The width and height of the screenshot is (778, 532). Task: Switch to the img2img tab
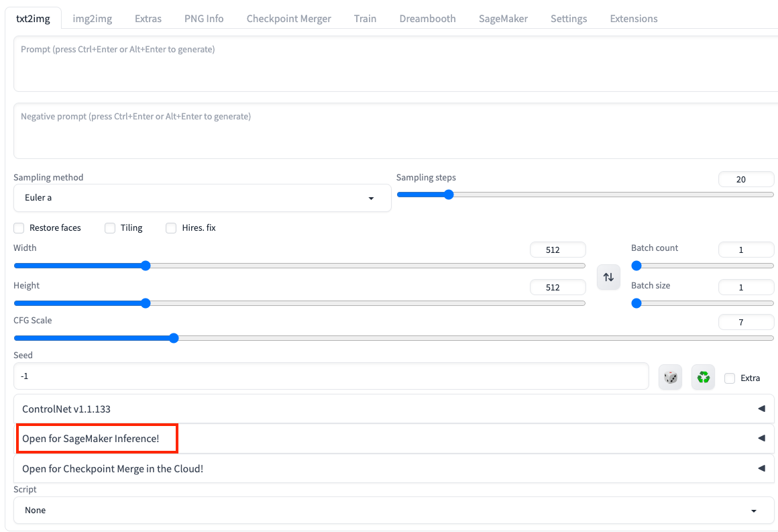pos(93,19)
